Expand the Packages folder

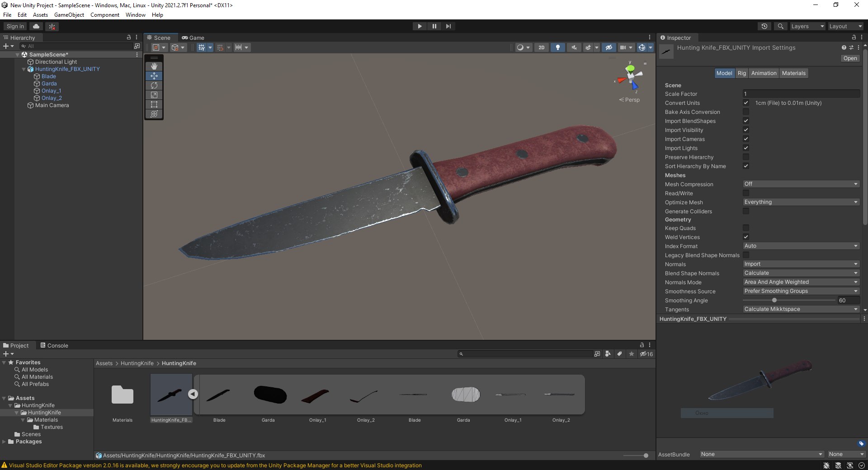tap(4, 442)
